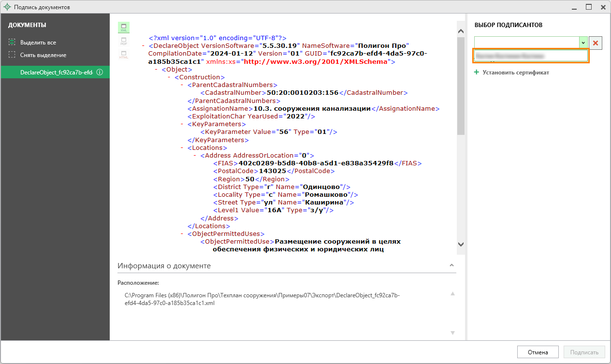Switch preview to XML view
611x364 pixels.
point(124,28)
